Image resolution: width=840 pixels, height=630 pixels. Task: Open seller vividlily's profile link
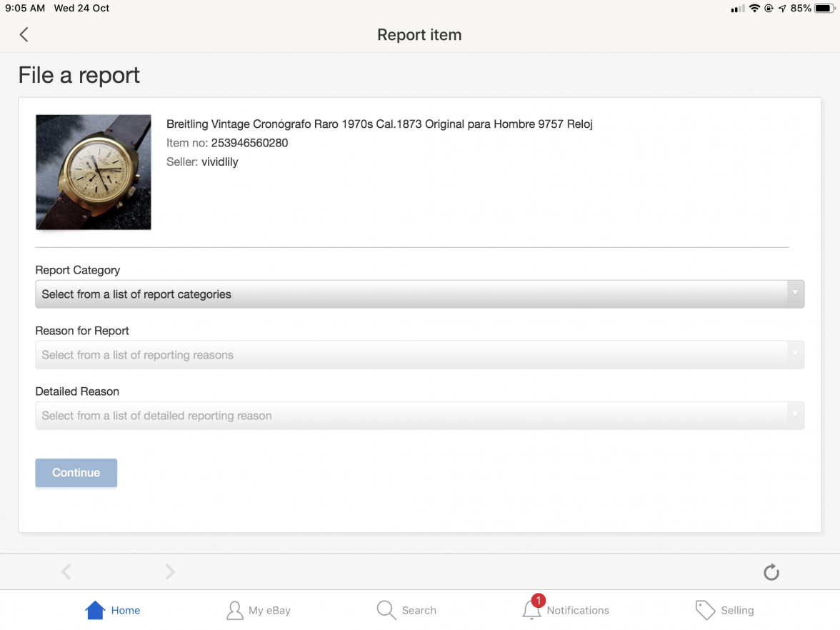coord(219,162)
